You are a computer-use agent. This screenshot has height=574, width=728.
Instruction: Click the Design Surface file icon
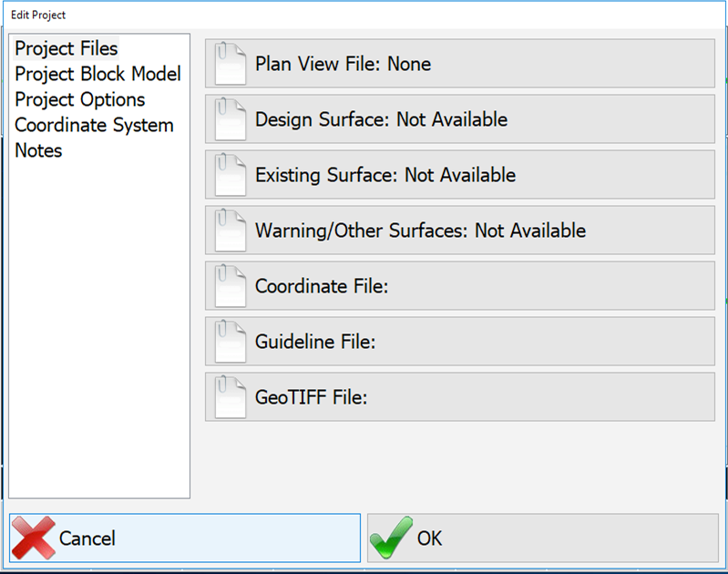tap(230, 119)
